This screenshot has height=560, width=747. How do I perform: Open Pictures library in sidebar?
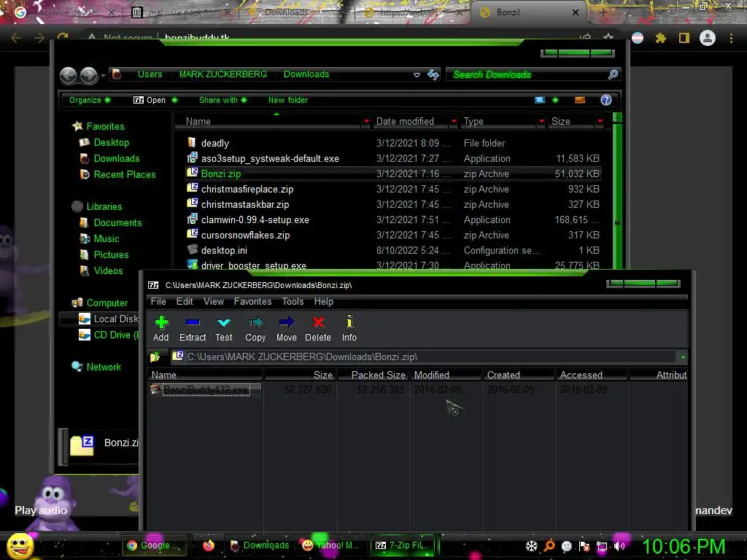[x=111, y=254]
